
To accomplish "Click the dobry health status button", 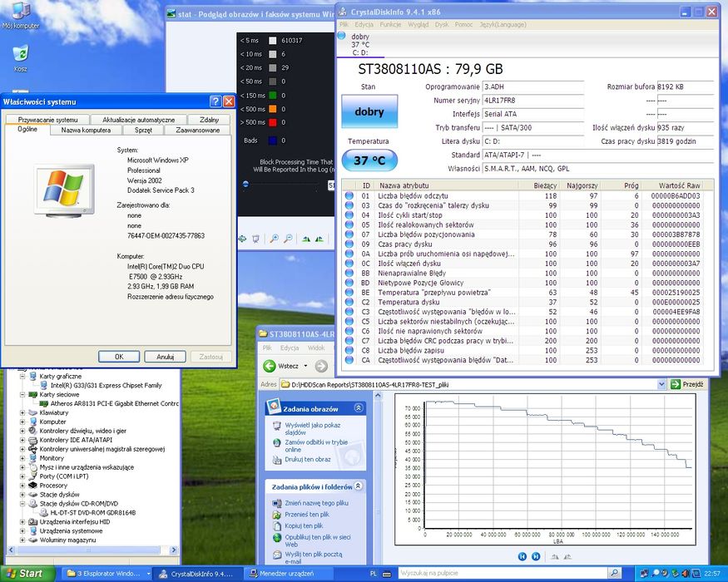I will point(369,111).
